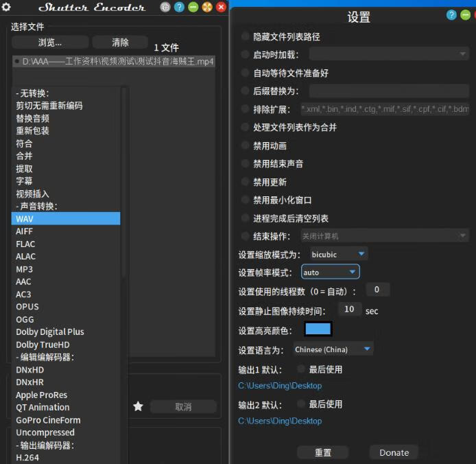Open the 关闭计算机 end action dropdown

(x=385, y=236)
